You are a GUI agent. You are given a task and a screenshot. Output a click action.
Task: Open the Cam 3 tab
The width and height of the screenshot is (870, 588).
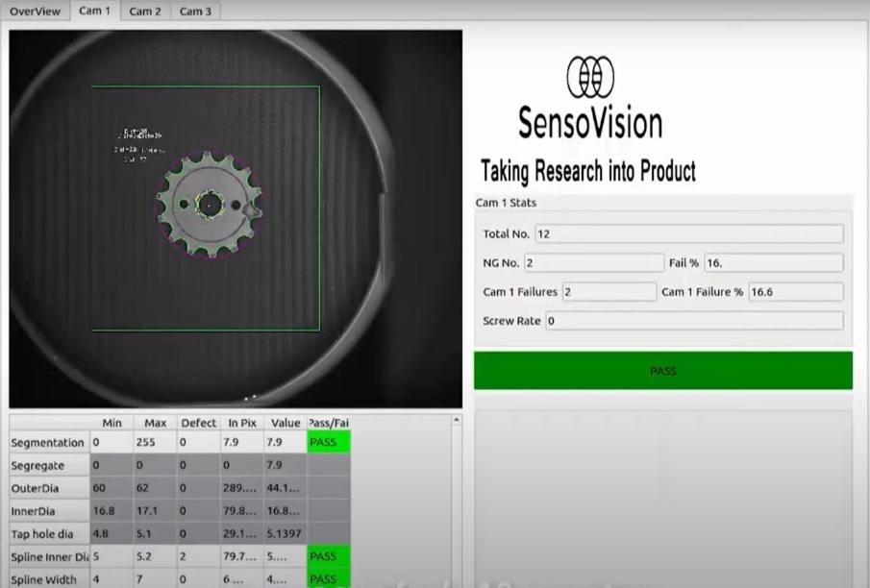pos(195,12)
